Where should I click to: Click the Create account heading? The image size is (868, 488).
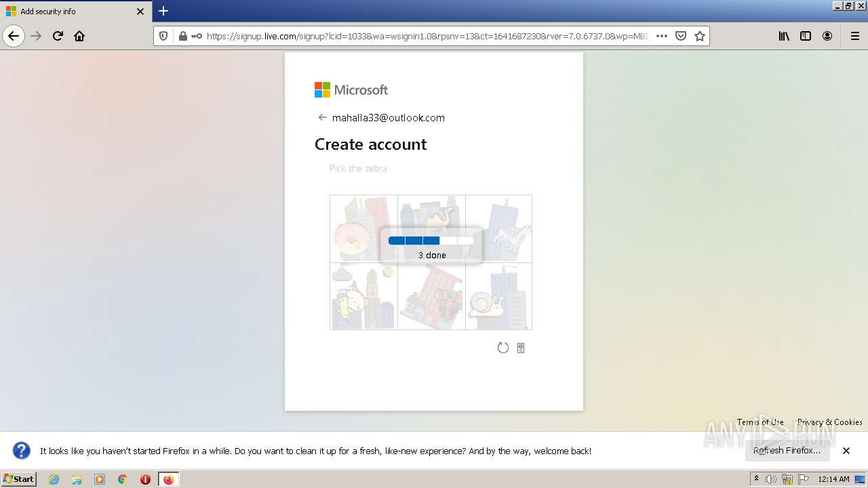point(370,144)
